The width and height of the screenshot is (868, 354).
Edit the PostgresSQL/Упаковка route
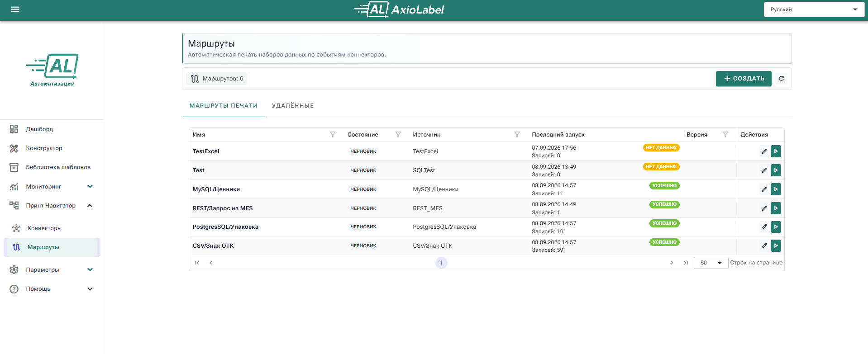pyautogui.click(x=764, y=227)
